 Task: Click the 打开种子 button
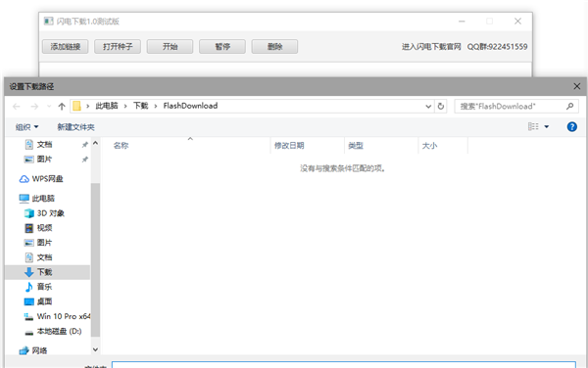click(118, 47)
